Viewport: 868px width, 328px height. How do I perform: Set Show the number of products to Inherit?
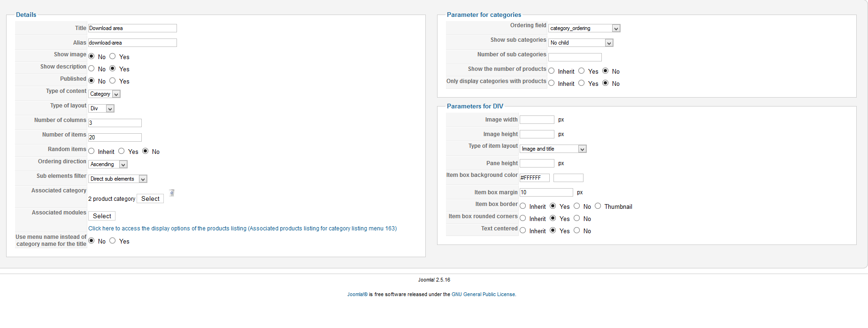pos(552,71)
